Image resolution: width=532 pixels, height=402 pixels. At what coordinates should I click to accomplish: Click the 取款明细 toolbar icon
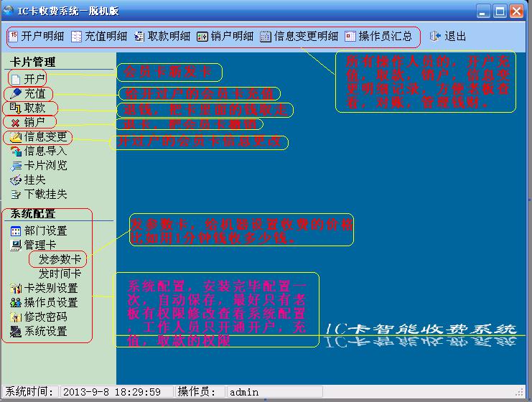[x=139, y=37]
